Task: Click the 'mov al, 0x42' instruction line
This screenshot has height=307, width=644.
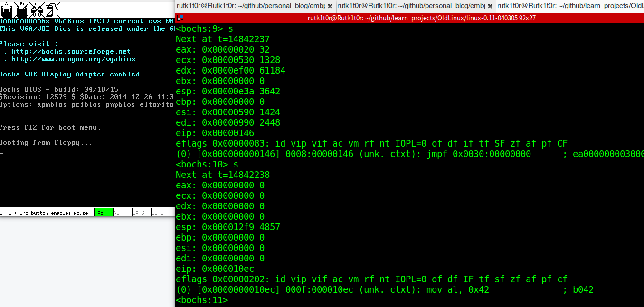Action: [x=385, y=290]
